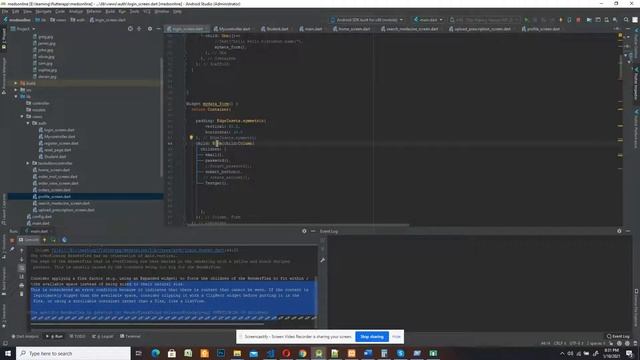Click the Flutter hot reload lightning icon

point(561,20)
